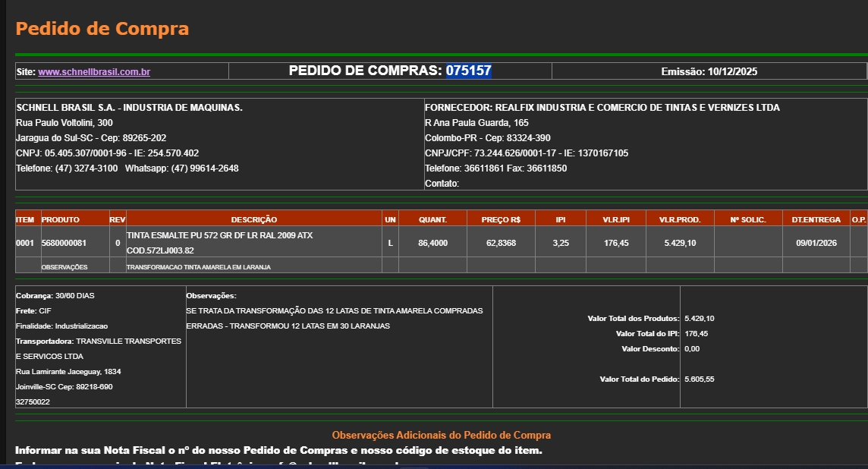Image resolution: width=868 pixels, height=469 pixels.
Task: Select delivery date 09/01/2026 cell
Action: (816, 243)
